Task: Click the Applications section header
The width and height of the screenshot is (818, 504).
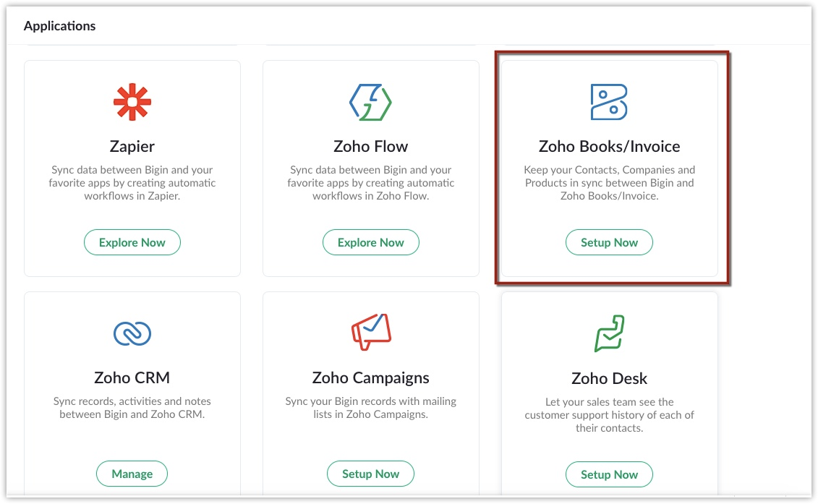Action: [60, 26]
